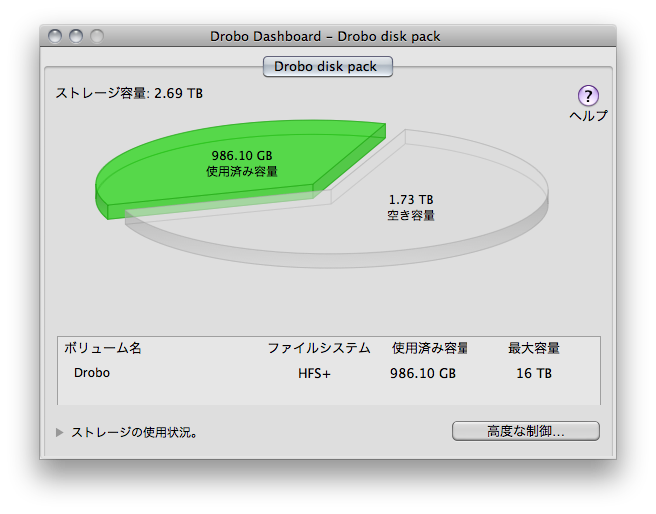Screen dimensions: 656x514
Task: Minimize the Drobo Dashboard window
Action: pyautogui.click(x=76, y=36)
